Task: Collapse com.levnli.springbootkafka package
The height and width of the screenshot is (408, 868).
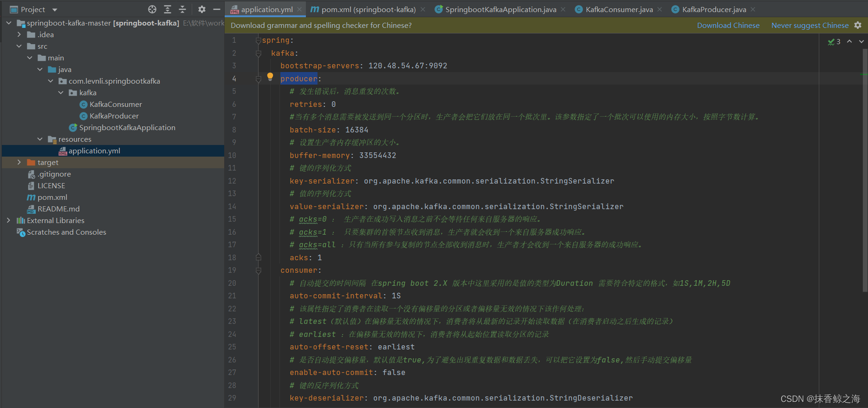Action: (51, 81)
